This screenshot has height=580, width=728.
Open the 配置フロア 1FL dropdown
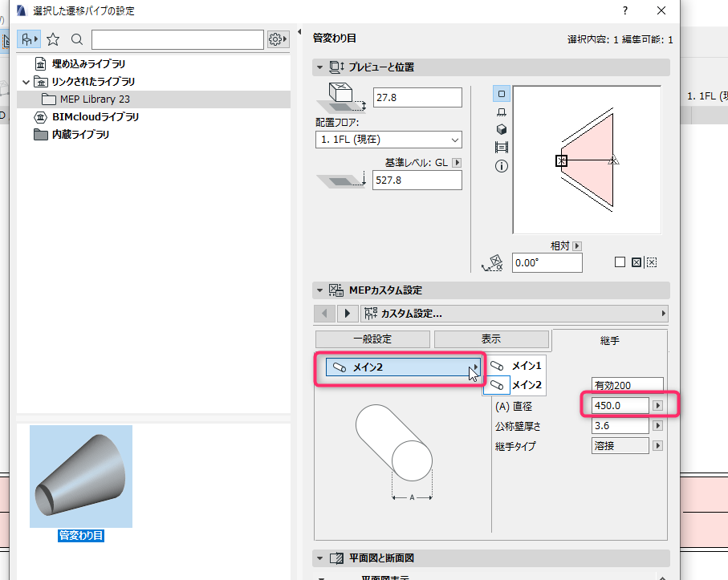(388, 140)
